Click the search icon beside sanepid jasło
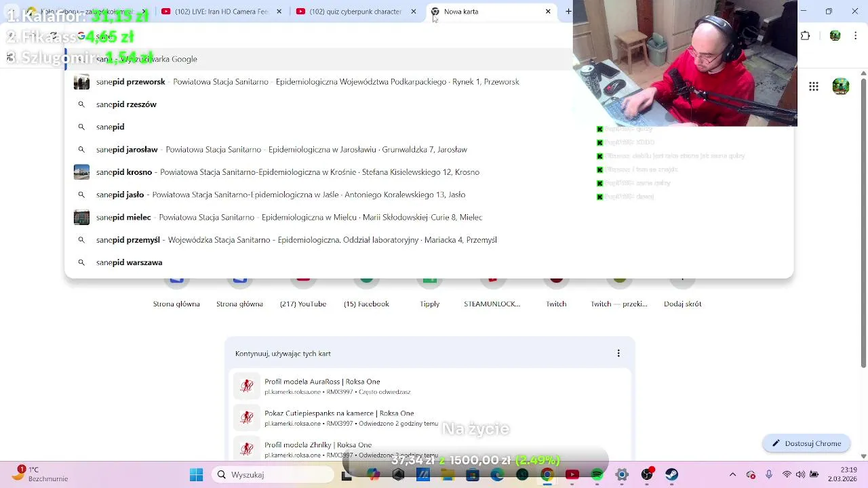Image resolution: width=868 pixels, height=488 pixels. pos(81,195)
